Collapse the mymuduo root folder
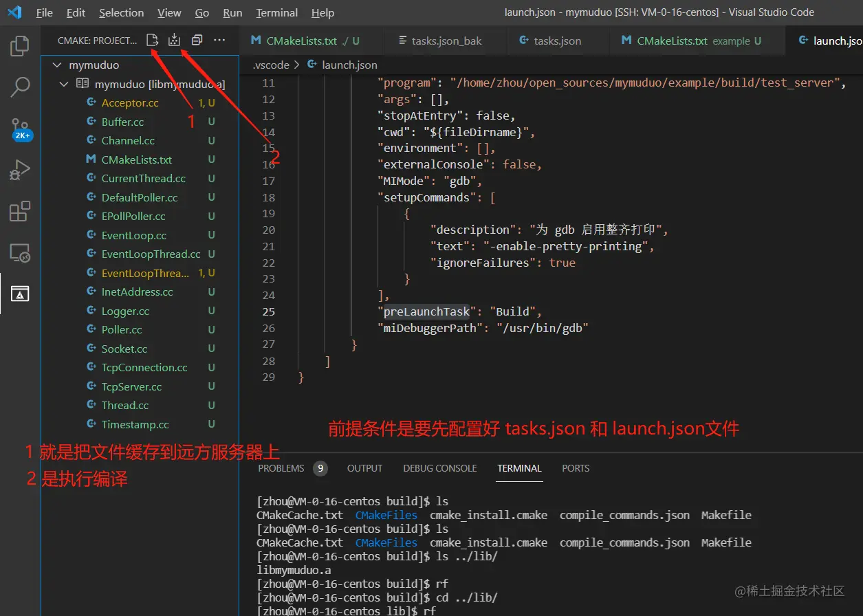Viewport: 863px width, 616px height. (x=57, y=65)
